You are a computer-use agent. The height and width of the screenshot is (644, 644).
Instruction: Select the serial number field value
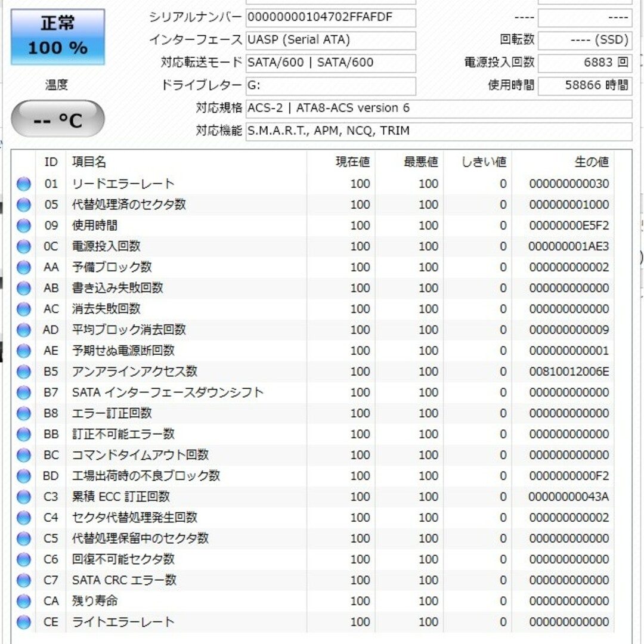331,18
